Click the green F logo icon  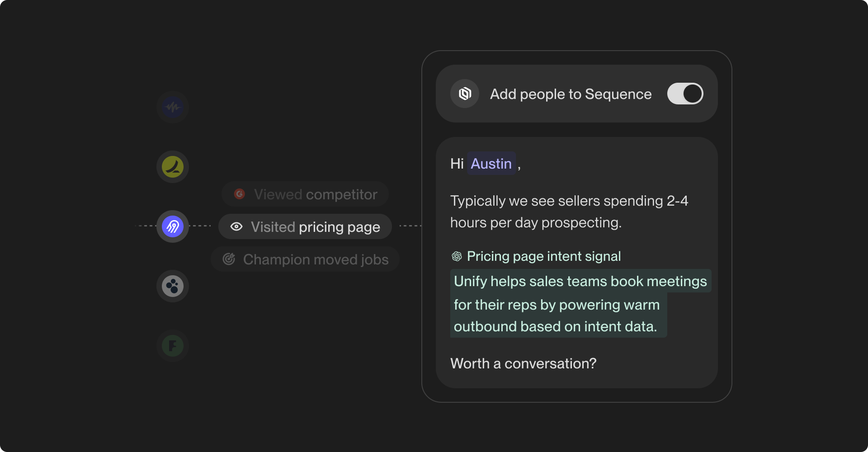(x=173, y=346)
